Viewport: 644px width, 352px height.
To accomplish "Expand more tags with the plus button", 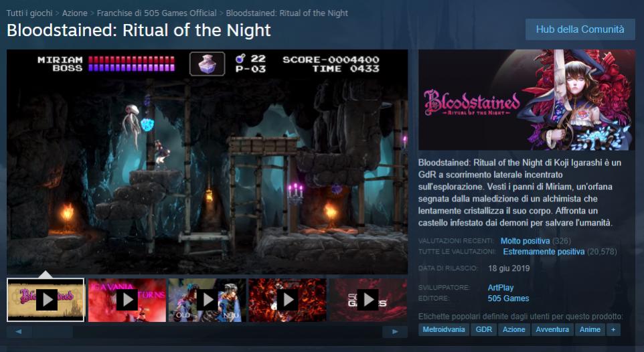I will (x=613, y=329).
